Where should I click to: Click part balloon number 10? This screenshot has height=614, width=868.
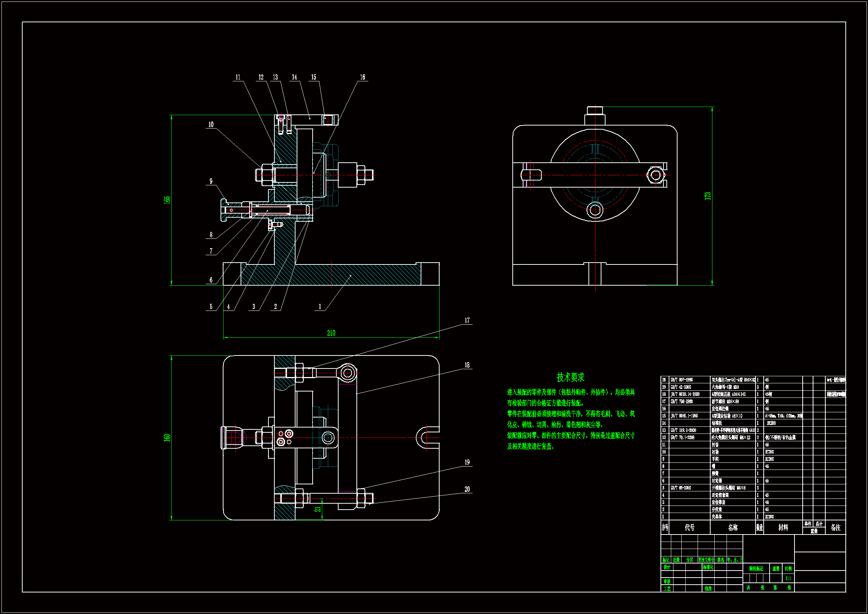(x=211, y=124)
